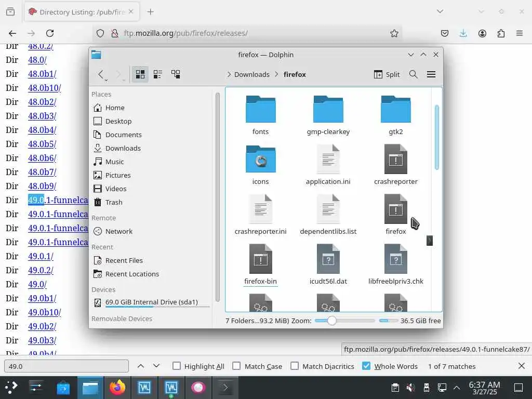Open the 49.0b1/ directory link
Screen dimensions: 532x399
42,299
